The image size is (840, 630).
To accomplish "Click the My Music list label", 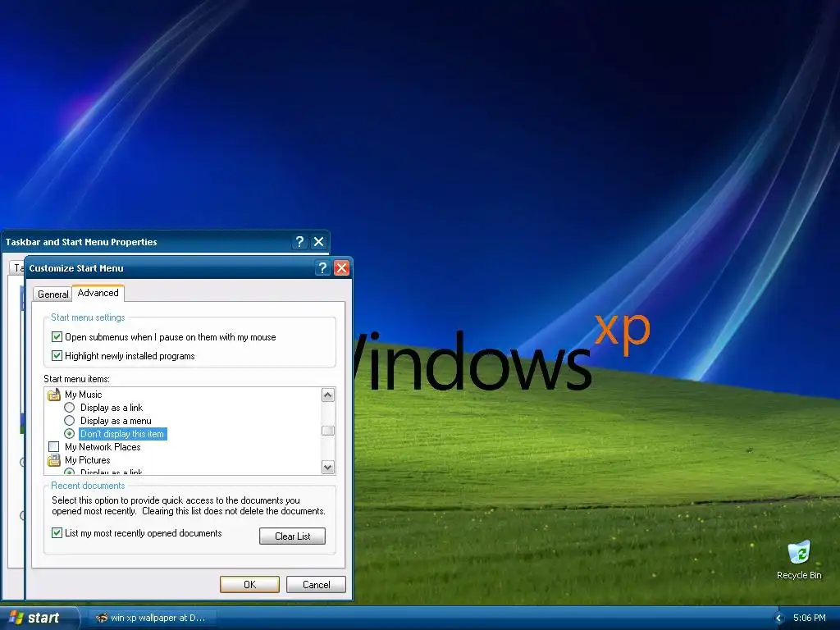I will click(83, 395).
